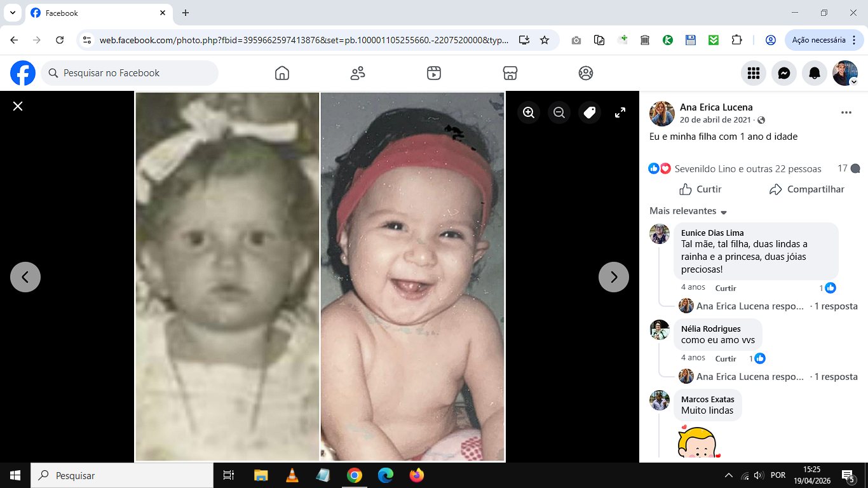Click the post date 20 de abril de 2021

(717, 120)
